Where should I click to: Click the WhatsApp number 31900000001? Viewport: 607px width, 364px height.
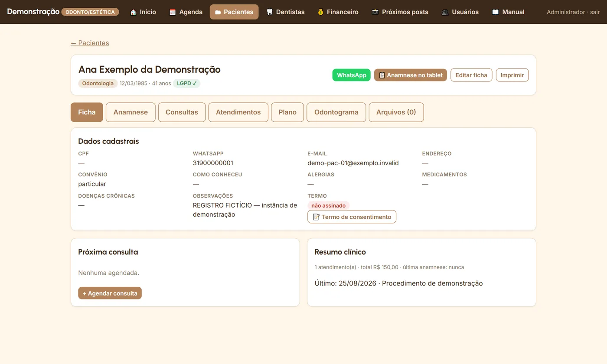213,163
